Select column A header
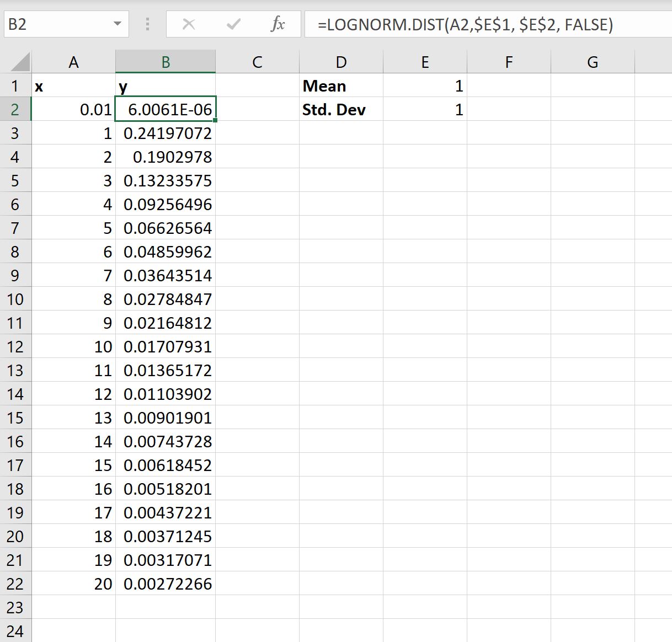This screenshot has width=672, height=642. [x=73, y=62]
